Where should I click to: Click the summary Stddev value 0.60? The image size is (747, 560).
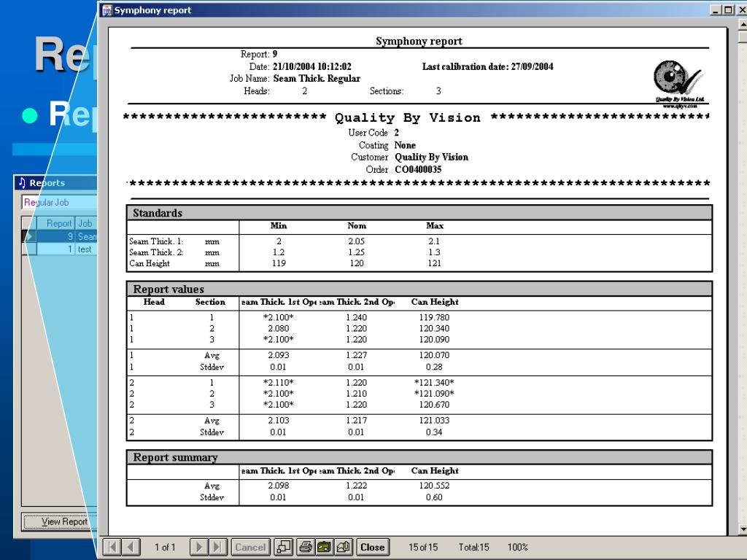coord(434,497)
